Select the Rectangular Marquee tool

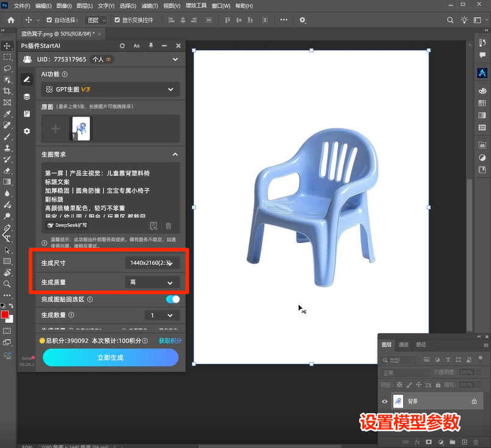point(7,57)
